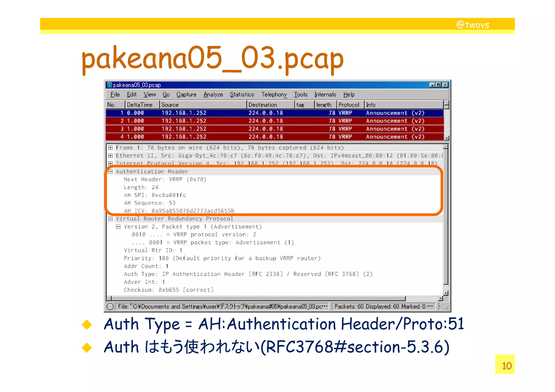
Task: Select the Addr Count: 1 line
Action: tap(146, 266)
